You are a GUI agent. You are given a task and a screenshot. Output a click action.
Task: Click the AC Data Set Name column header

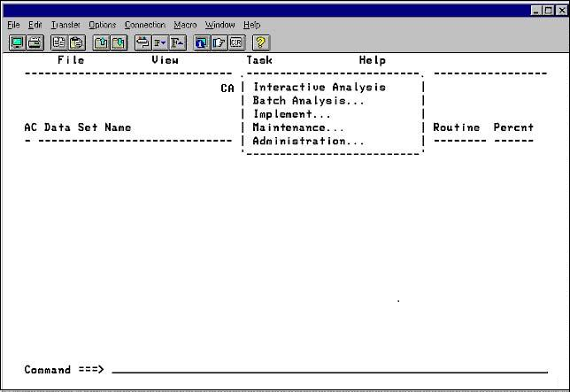pyautogui.click(x=78, y=127)
